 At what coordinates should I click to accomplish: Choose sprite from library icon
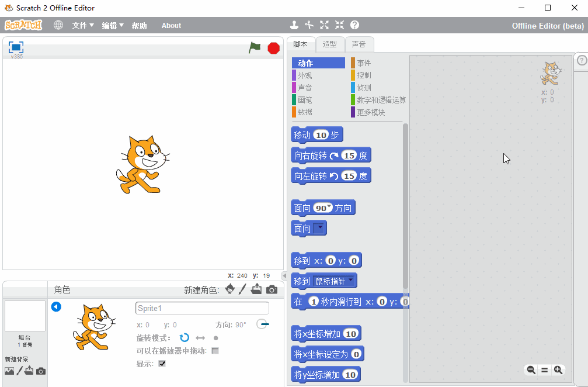tap(230, 289)
